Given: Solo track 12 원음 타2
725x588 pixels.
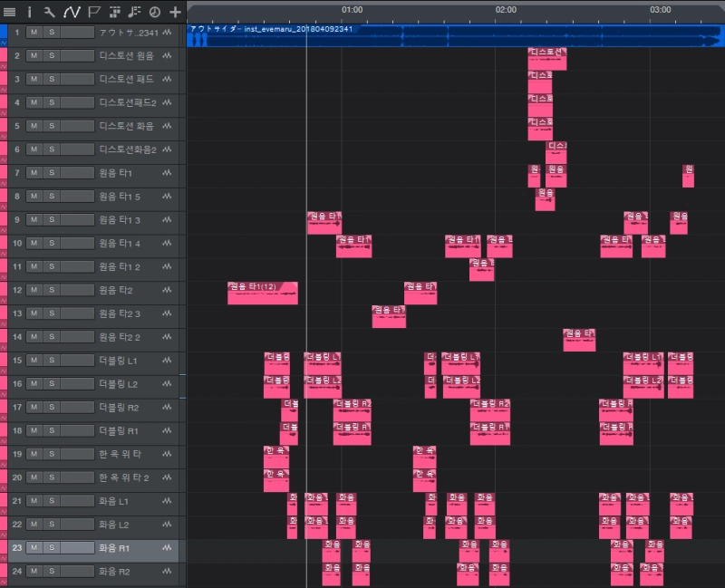Looking at the screenshot, I should (x=52, y=290).
